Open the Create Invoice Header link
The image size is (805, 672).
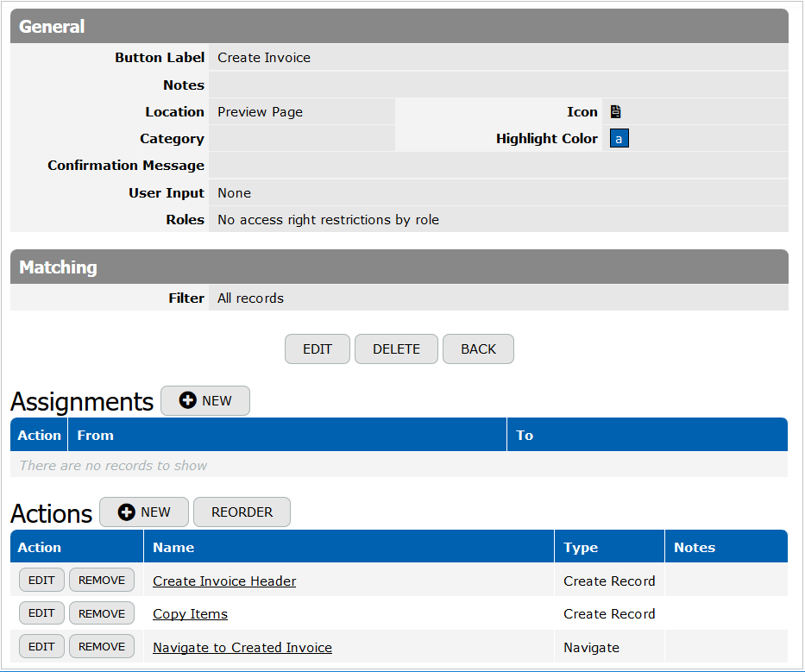(224, 581)
